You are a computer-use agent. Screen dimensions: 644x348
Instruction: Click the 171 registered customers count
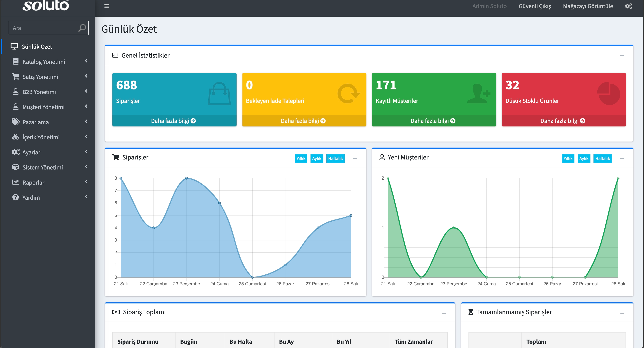pos(386,85)
